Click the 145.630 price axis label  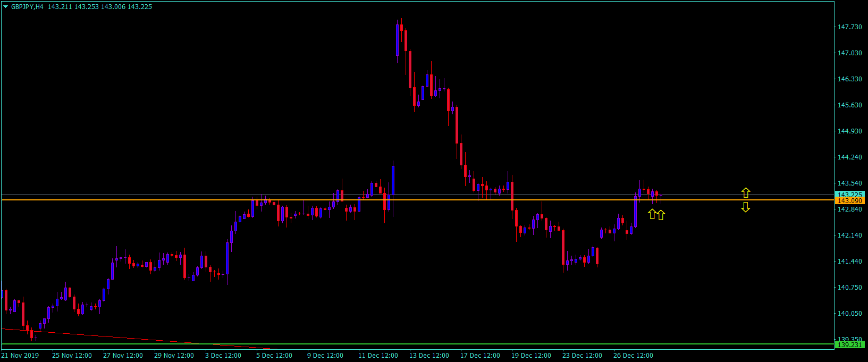pyautogui.click(x=850, y=105)
